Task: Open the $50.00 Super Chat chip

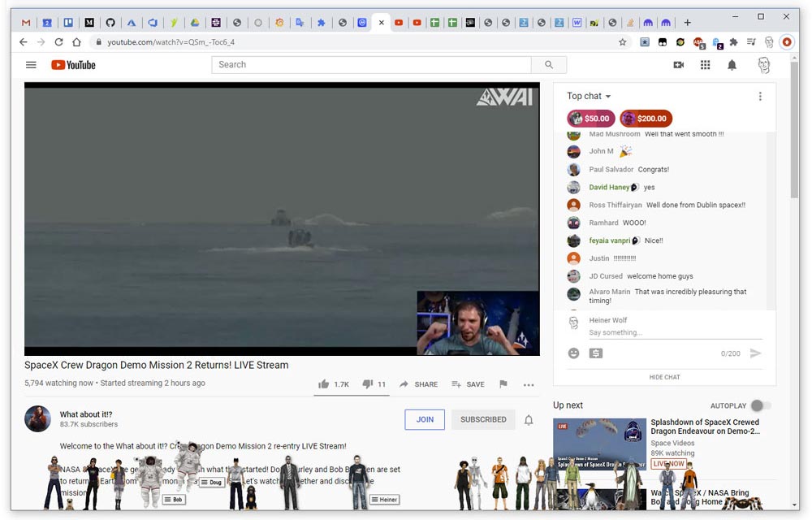Action: tap(591, 119)
